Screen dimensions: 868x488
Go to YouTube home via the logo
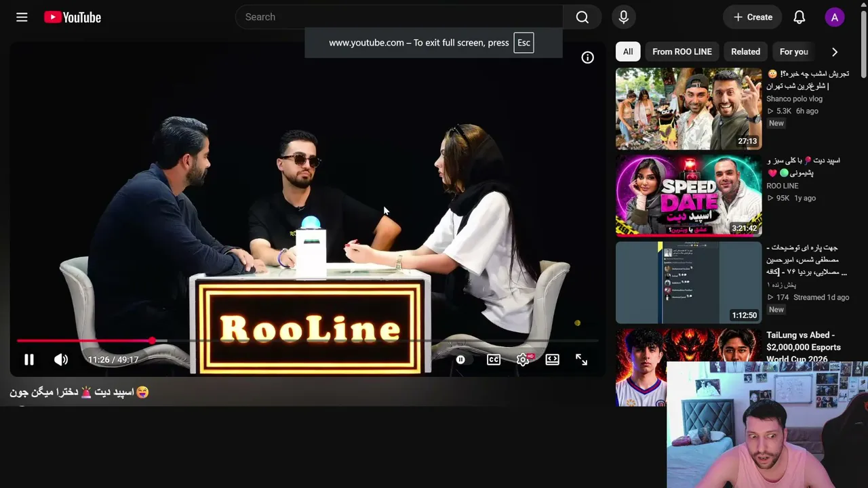73,17
